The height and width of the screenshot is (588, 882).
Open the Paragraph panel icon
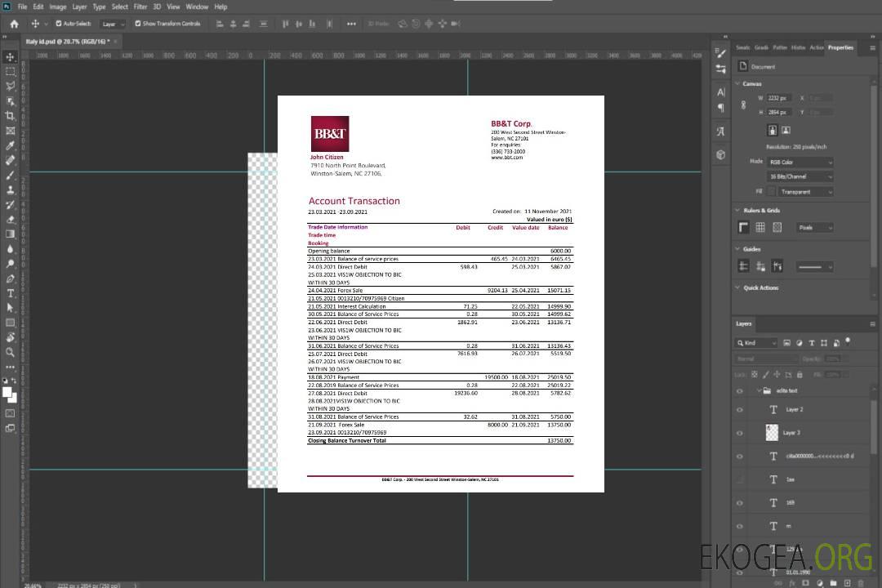coord(720,108)
